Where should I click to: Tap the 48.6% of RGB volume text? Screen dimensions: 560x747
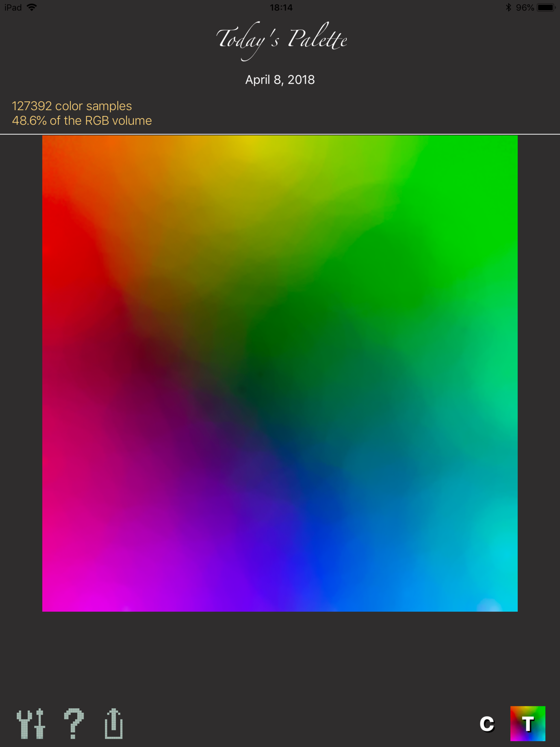[82, 121]
